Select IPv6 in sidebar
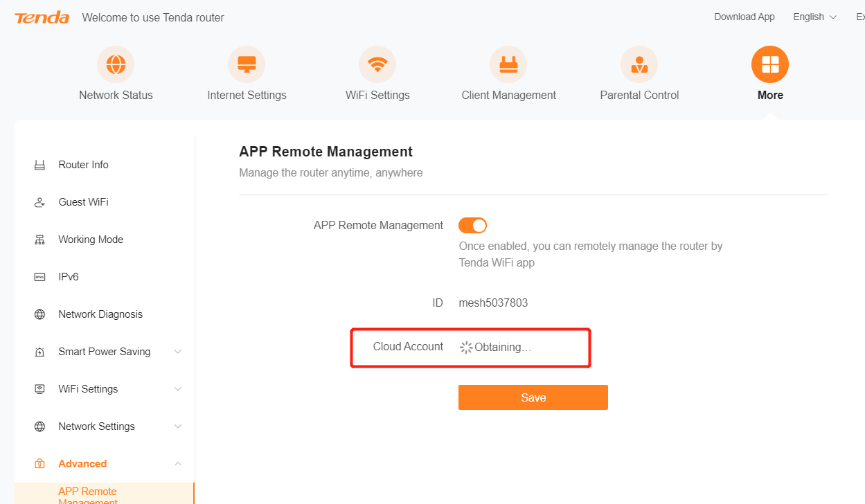 click(69, 277)
